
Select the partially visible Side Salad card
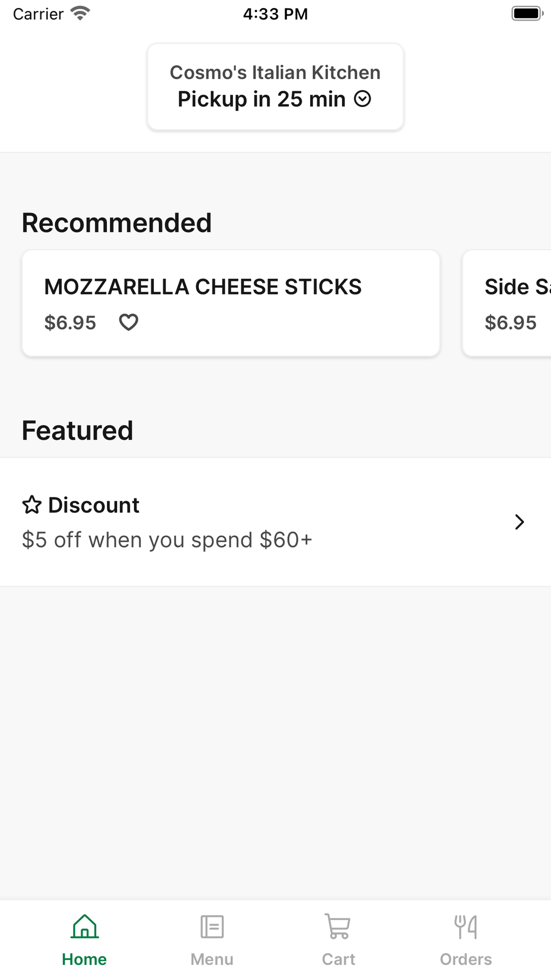click(x=508, y=303)
